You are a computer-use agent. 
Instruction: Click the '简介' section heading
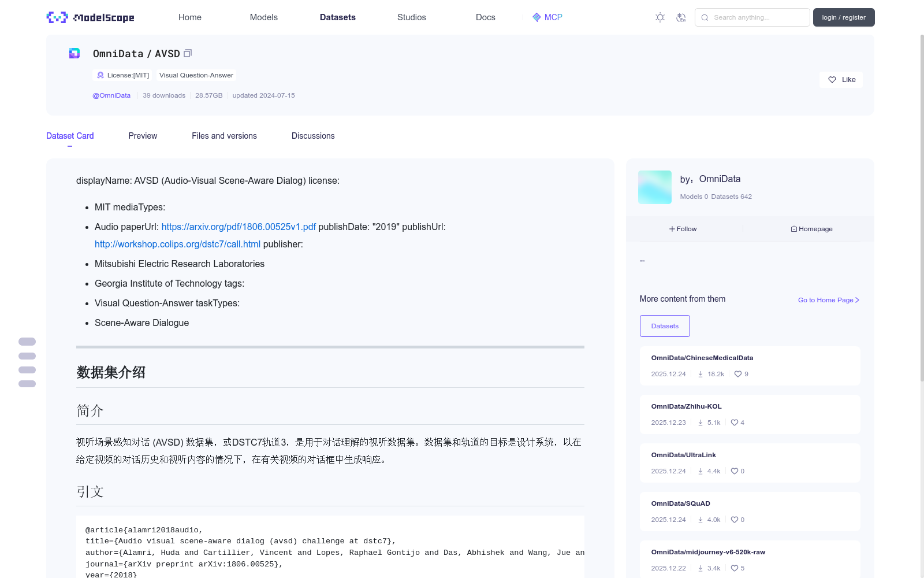[90, 411]
